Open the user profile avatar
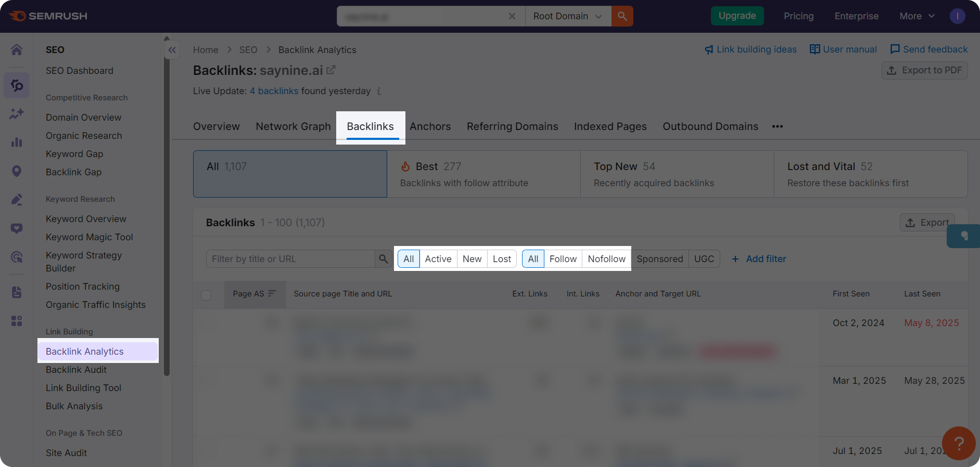 click(x=957, y=16)
